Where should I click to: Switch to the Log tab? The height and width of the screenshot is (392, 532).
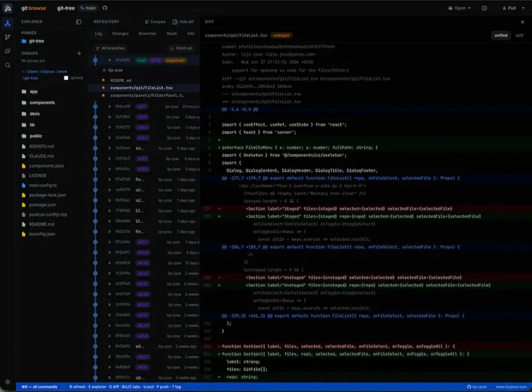coord(98,34)
